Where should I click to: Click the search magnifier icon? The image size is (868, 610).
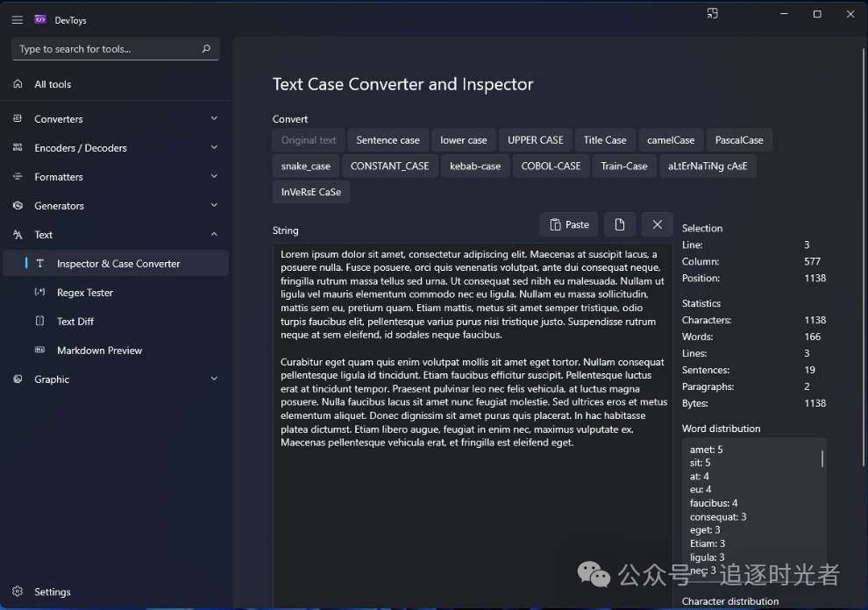206,49
